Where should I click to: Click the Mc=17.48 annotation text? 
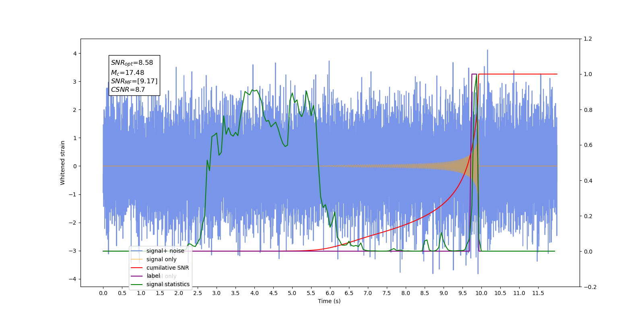coord(128,73)
